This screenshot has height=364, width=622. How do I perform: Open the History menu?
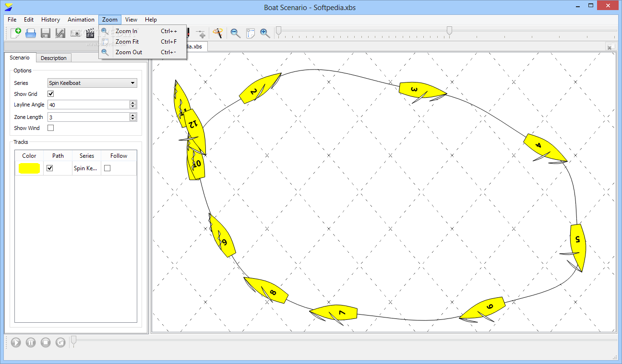(x=50, y=20)
